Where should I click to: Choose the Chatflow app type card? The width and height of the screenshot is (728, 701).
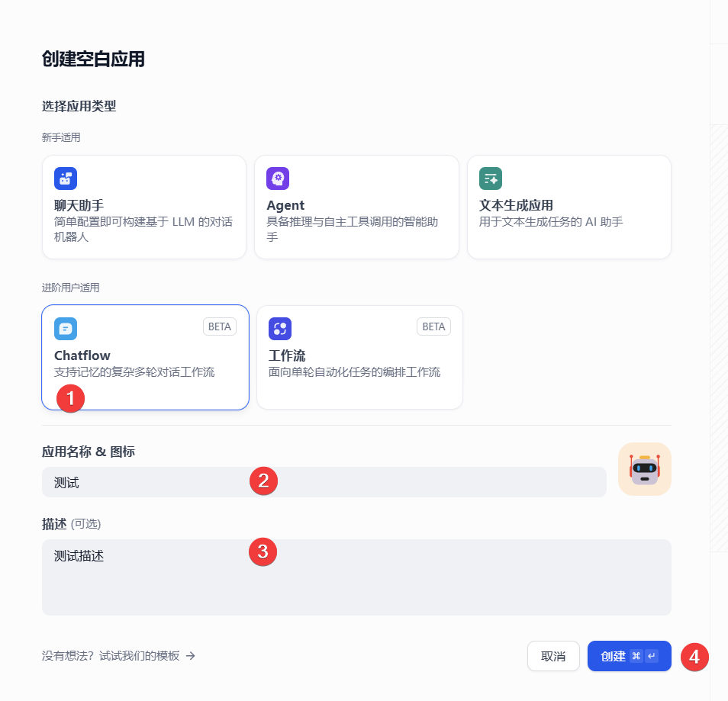coord(145,358)
